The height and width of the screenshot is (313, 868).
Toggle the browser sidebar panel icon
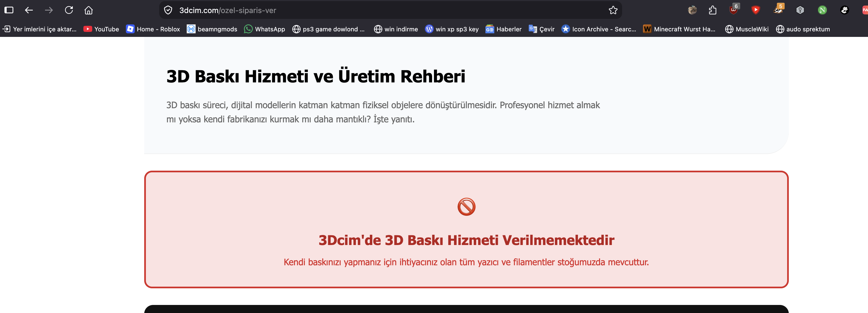tap(9, 10)
